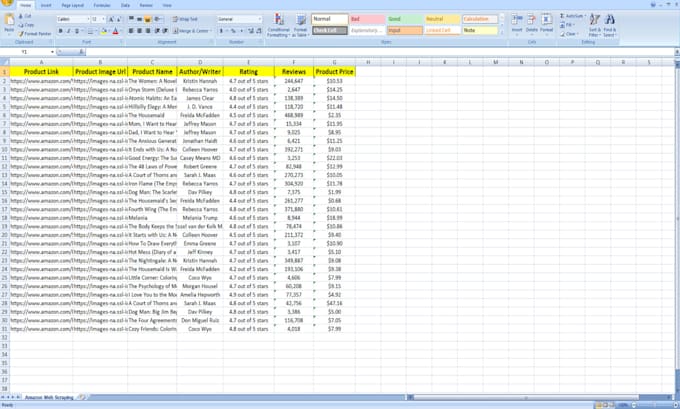Open the Fill dropdown
This screenshot has height=409, width=680.
coord(567,25)
